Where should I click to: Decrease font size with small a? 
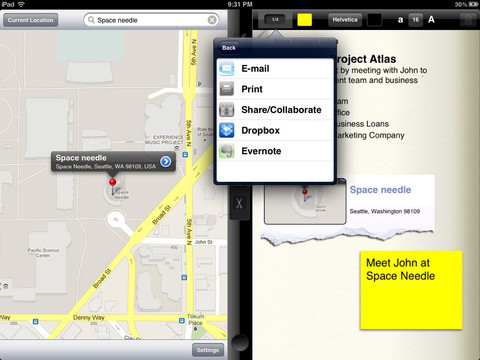pos(400,20)
